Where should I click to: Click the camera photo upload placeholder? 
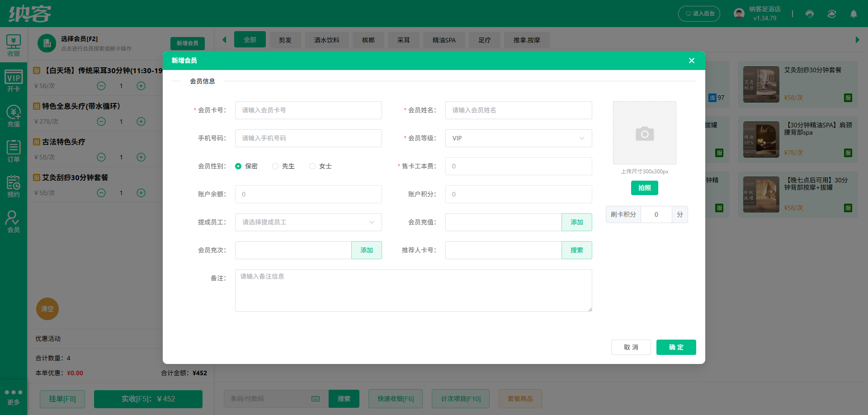pyautogui.click(x=645, y=133)
